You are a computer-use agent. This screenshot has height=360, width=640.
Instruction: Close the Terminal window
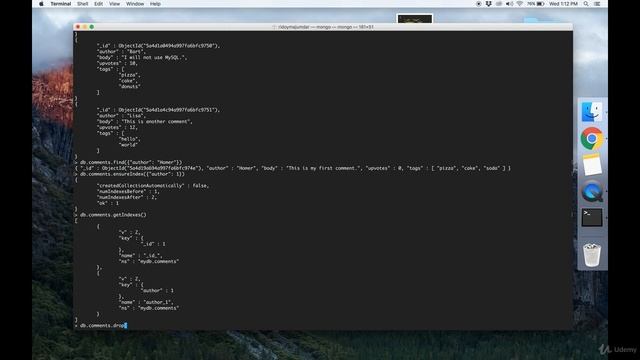(78, 27)
